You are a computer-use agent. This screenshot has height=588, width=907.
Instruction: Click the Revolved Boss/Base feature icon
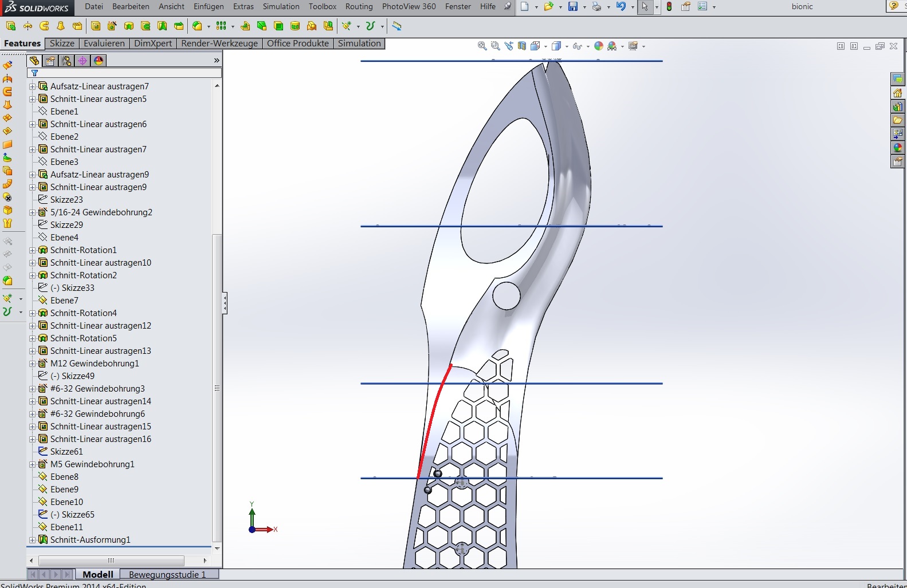click(x=28, y=26)
